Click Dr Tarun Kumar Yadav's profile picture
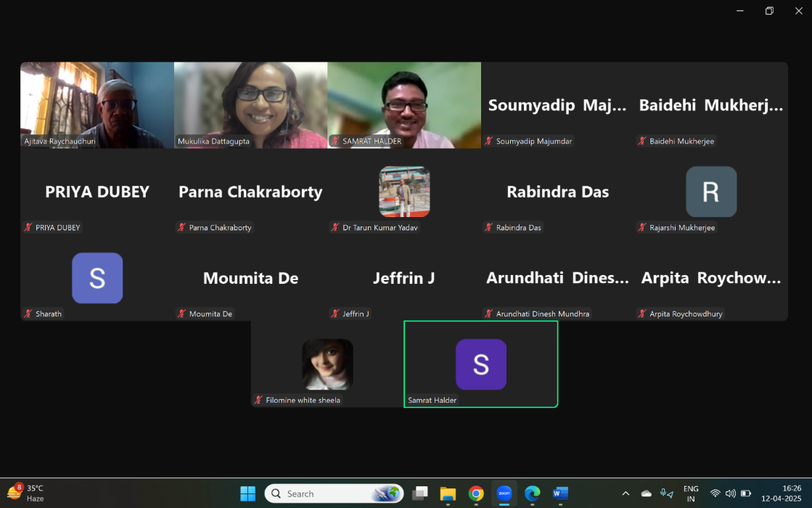 (x=404, y=192)
